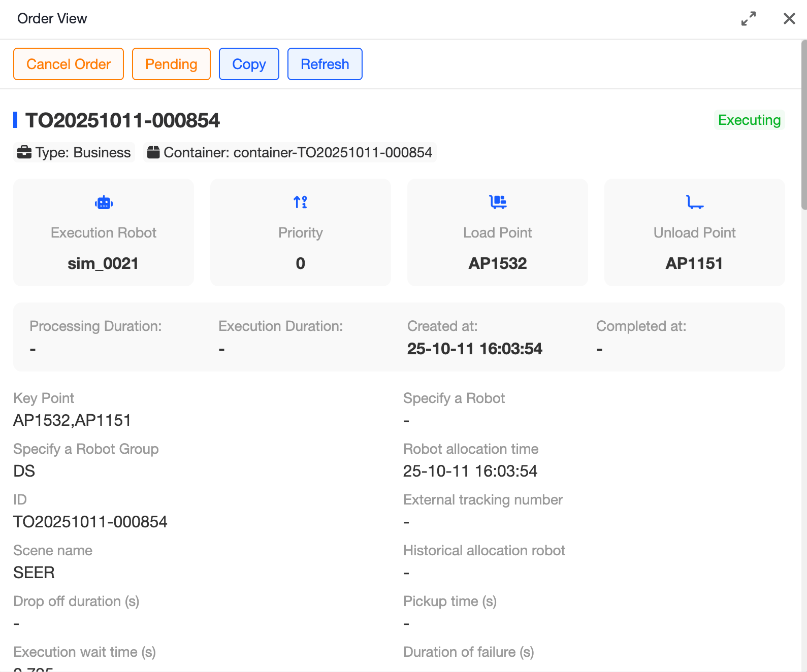Click the Created at timestamp value
Viewport: 807px width, 672px height.
tap(474, 349)
